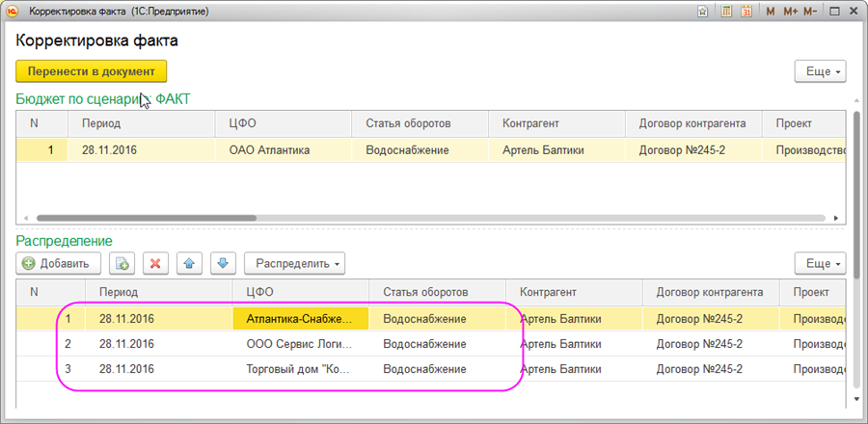This screenshot has width=868, height=424.
Task: Delete row with the red X icon
Action: (156, 263)
